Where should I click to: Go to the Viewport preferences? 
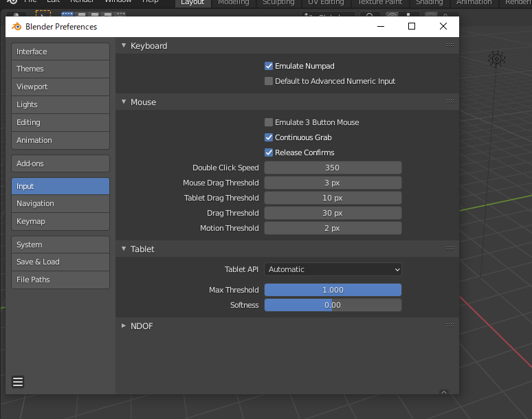60,87
